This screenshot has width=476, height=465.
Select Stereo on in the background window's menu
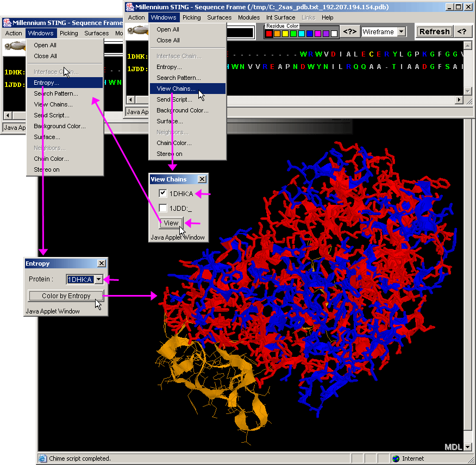point(65,169)
